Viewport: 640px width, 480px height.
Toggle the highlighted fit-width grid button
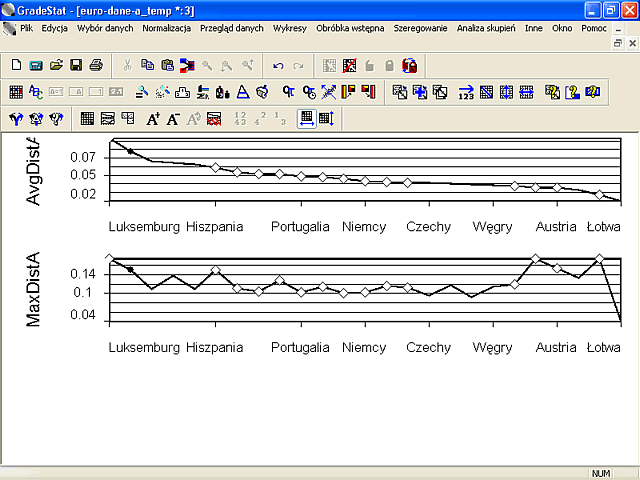coord(307,119)
